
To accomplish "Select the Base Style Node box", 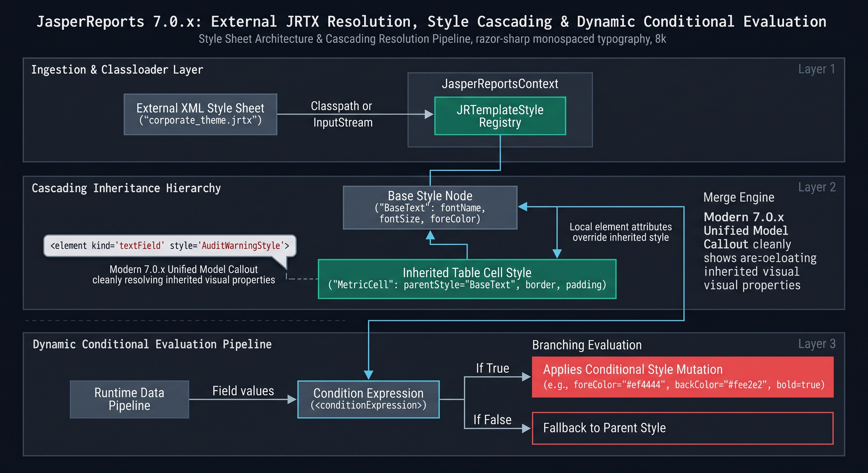I will (430, 208).
